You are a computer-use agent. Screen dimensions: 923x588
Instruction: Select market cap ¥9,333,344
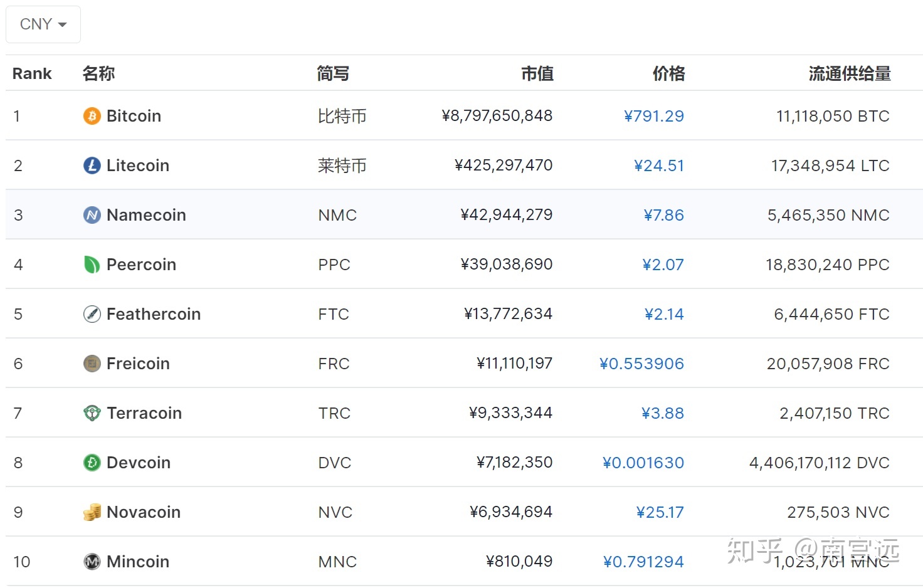pyautogui.click(x=511, y=413)
